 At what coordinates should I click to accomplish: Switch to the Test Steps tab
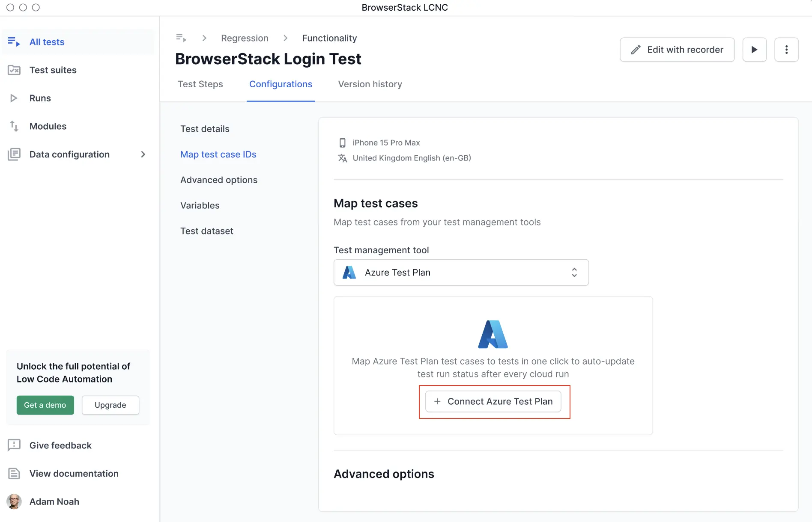(x=200, y=84)
